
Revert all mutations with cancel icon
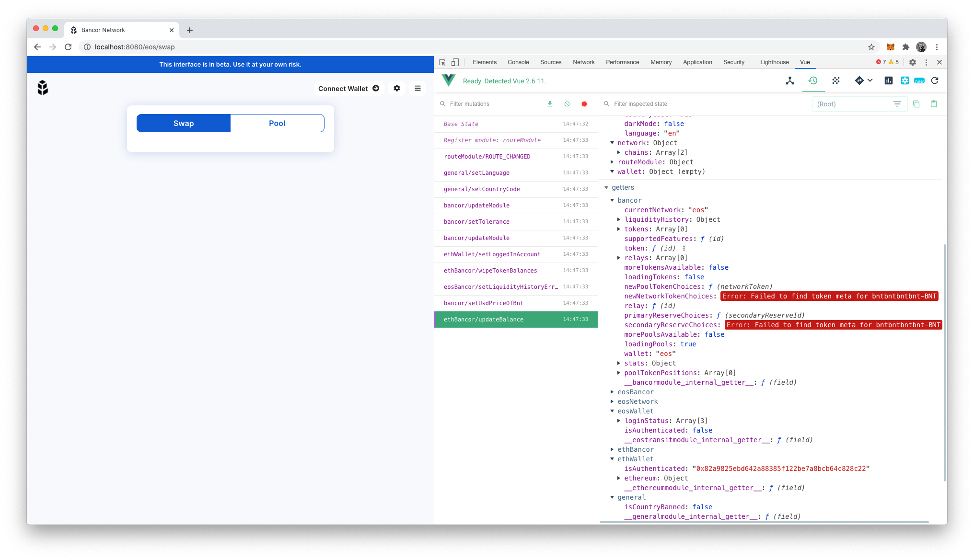pyautogui.click(x=567, y=104)
